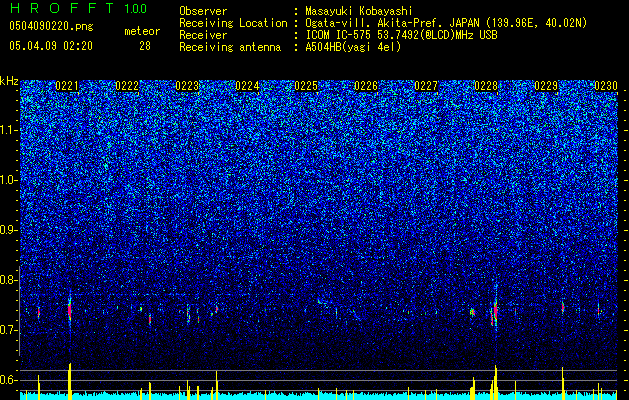Screen dimensions: 629x400
Task: Click the 0225 time marker label
Action: click(x=306, y=86)
